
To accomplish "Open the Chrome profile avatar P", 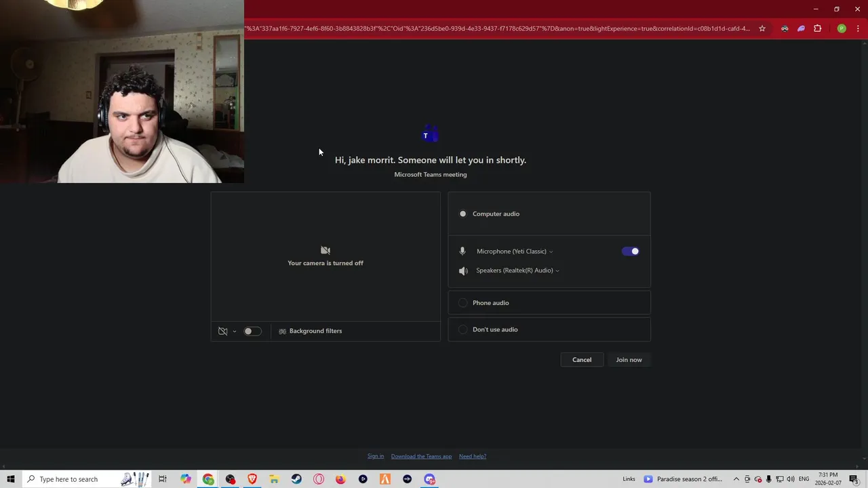I will tap(842, 28).
